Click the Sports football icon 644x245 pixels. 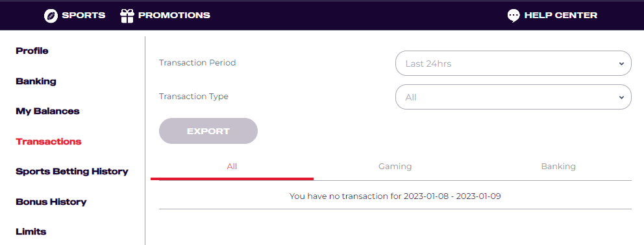tap(51, 16)
